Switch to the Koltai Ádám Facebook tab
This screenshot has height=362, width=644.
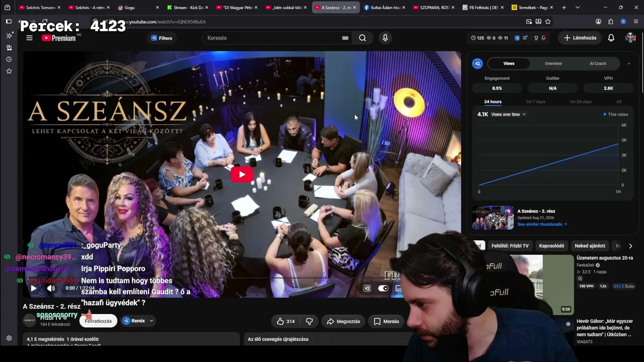click(x=385, y=8)
